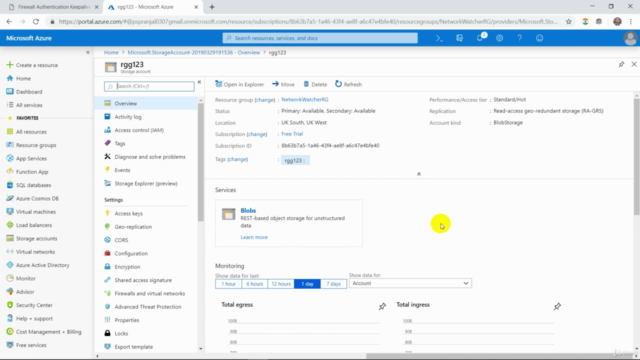Select the 1 day time range

307,284
